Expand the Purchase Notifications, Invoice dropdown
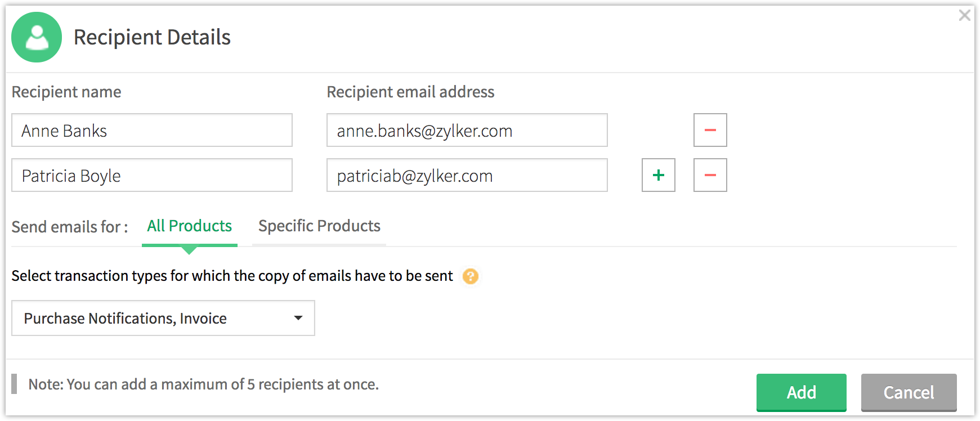 tap(163, 318)
